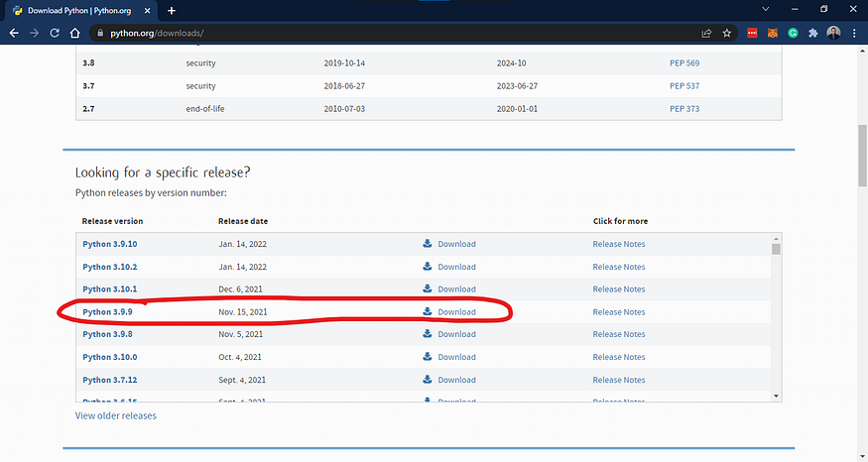Click download icon for Python 3.7.12

[428, 380]
